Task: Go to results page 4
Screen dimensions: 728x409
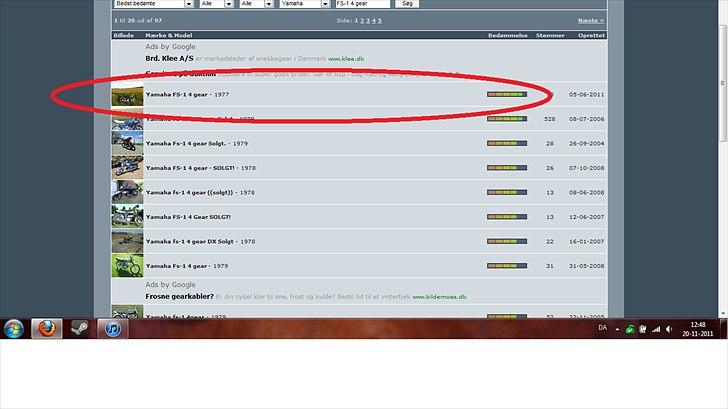Action: coord(374,20)
